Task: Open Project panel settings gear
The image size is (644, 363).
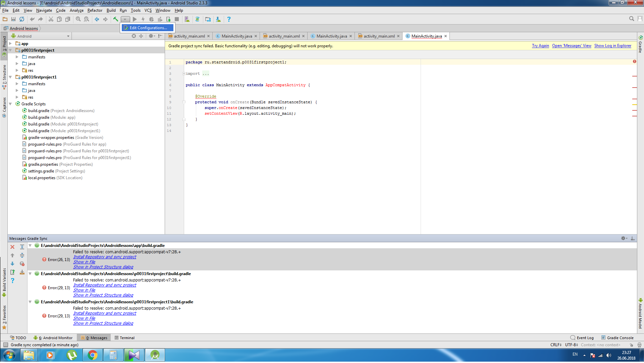Action: point(152,36)
